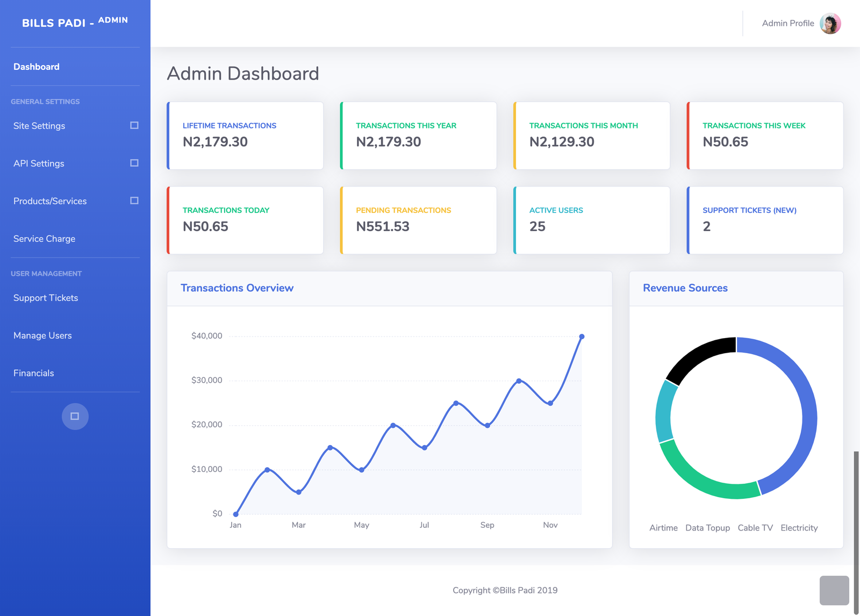The height and width of the screenshot is (616, 860).
Task: Expand the API Settings square arrow icon
Action: click(134, 163)
